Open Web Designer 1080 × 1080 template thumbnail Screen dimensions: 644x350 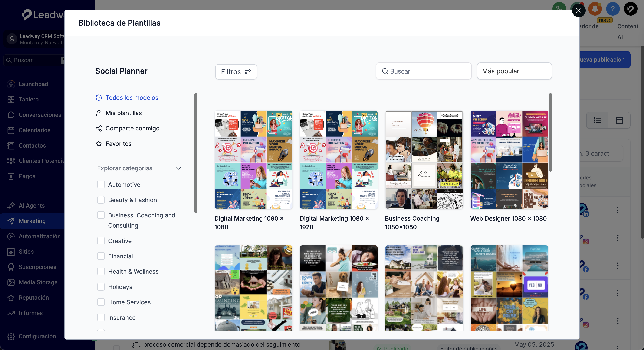(509, 160)
